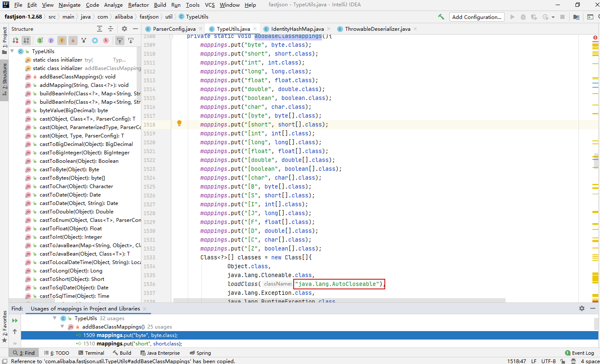Open the Event Log
This screenshot has height=364, width=600.
(579, 353)
